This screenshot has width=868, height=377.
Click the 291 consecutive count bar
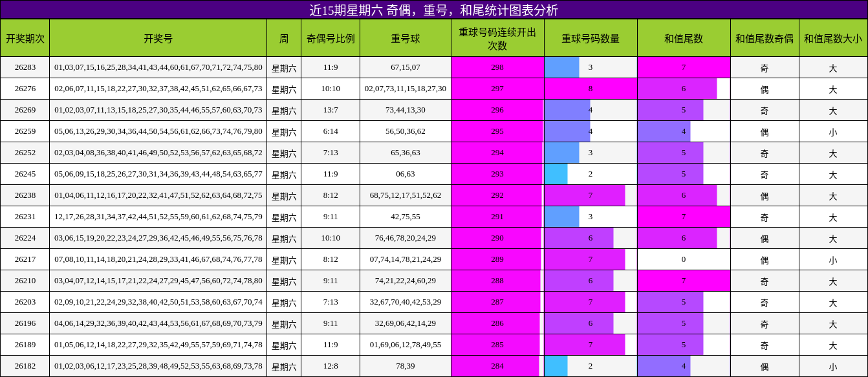(497, 217)
